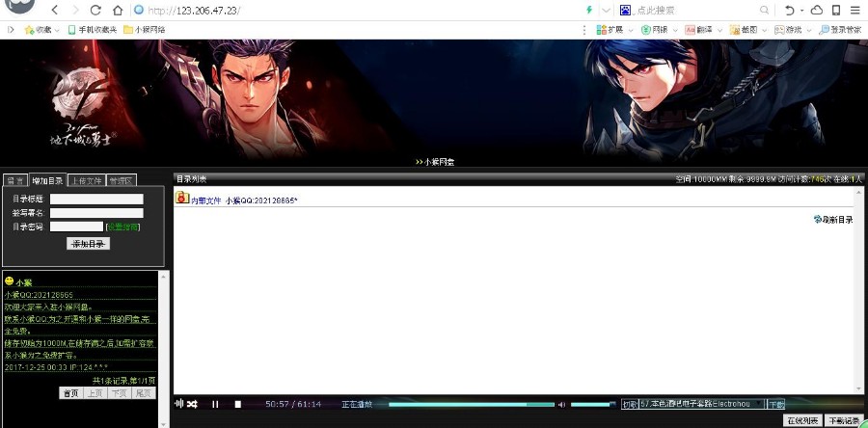Screen dimensions: 868x428
Task: Click the magnifier search icon
Action: pos(765,10)
